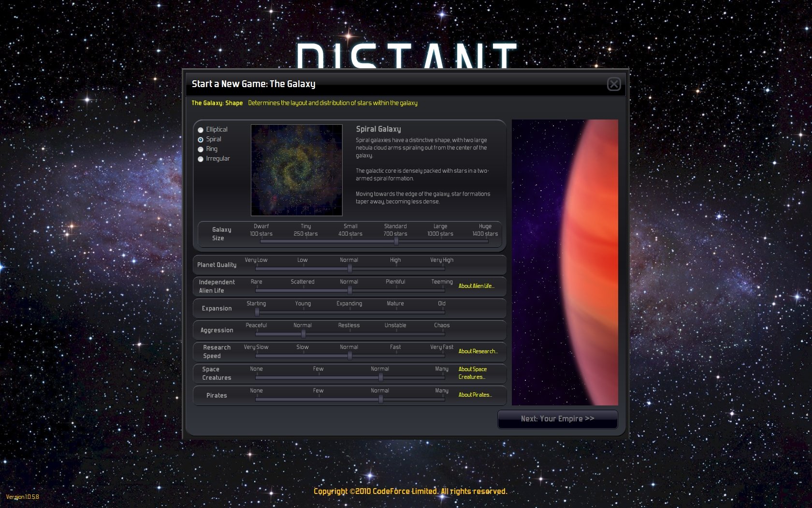Click the Young expansion label
812x508 pixels.
(303, 304)
